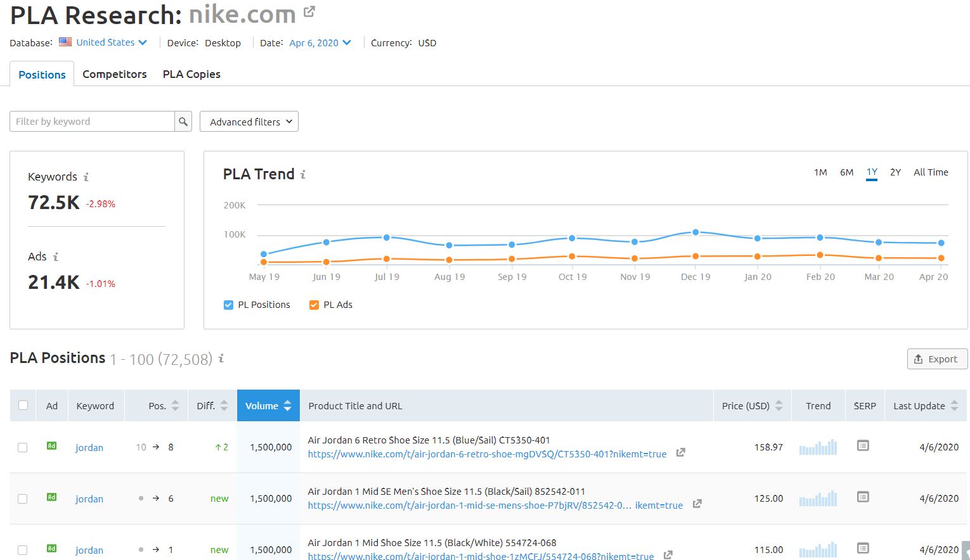
Task: Set trend range to 2Y
Action: [x=895, y=172]
